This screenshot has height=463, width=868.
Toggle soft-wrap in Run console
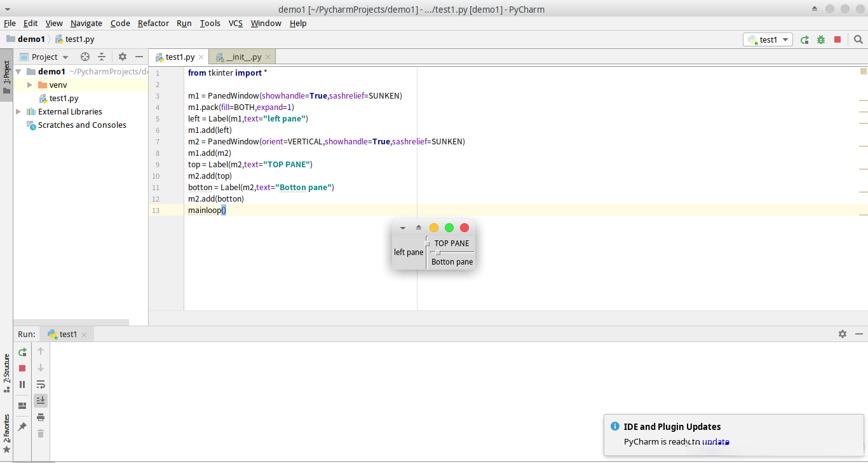[x=41, y=384]
